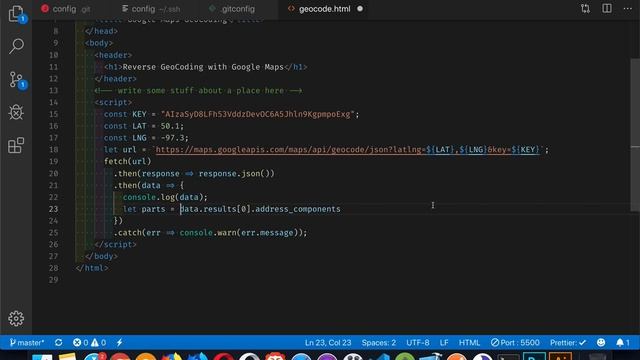Screen dimensions: 640x360
Task: Click the vertical scrollbar slider of the editor
Action: (635, 135)
